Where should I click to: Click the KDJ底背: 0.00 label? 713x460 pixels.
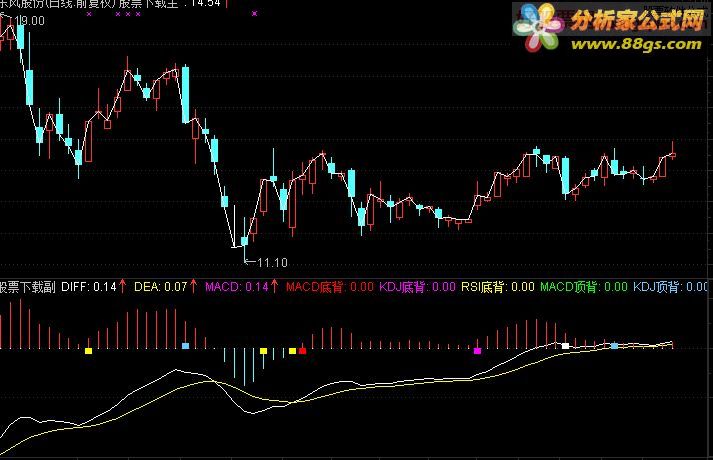(417, 287)
